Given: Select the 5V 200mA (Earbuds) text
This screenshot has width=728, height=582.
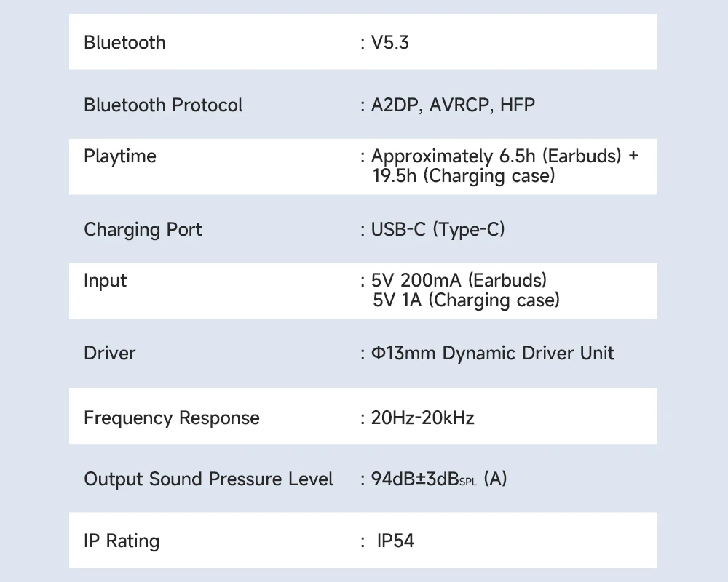Looking at the screenshot, I should pyautogui.click(x=459, y=281).
